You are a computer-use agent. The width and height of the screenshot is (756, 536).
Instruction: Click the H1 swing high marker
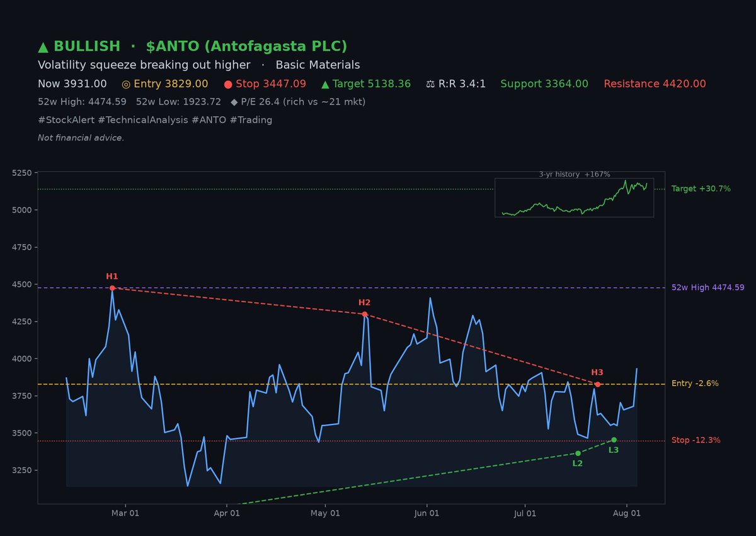point(112,288)
